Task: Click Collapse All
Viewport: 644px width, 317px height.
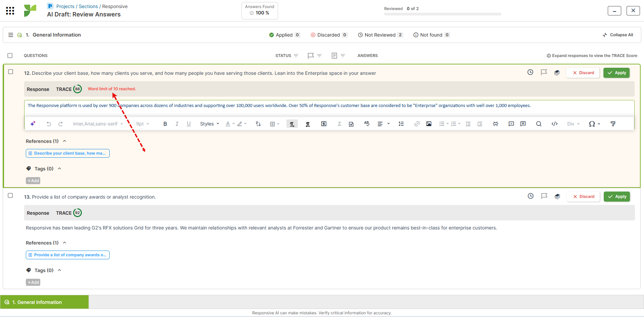Action: pyautogui.click(x=618, y=35)
